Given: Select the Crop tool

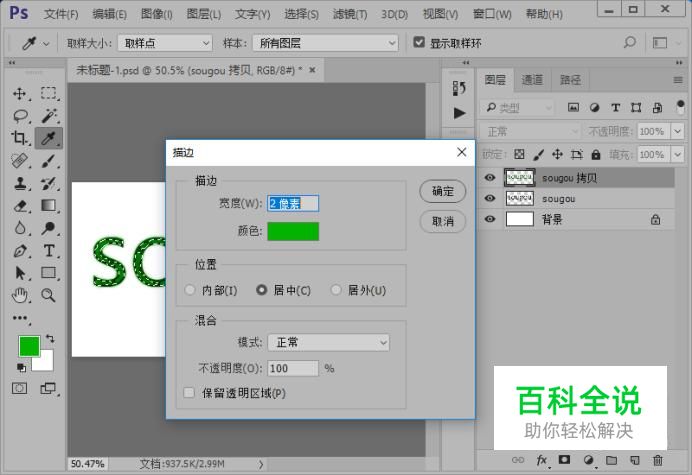Looking at the screenshot, I should pyautogui.click(x=19, y=138).
